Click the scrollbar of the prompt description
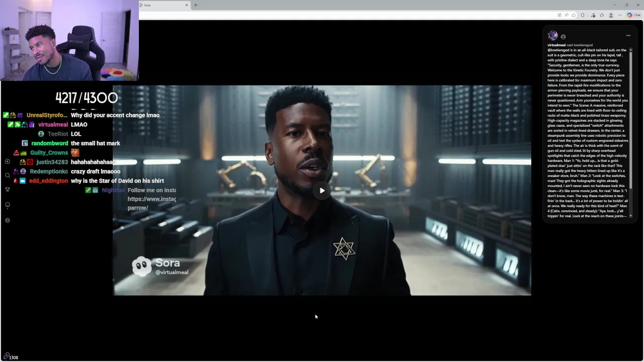This screenshot has width=644, height=362. (x=631, y=121)
